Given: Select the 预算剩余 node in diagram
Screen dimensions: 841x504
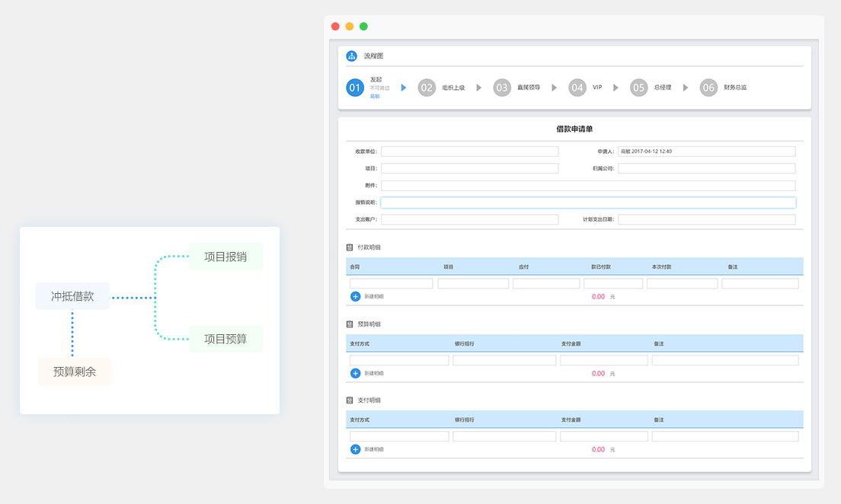Looking at the screenshot, I should [x=74, y=372].
